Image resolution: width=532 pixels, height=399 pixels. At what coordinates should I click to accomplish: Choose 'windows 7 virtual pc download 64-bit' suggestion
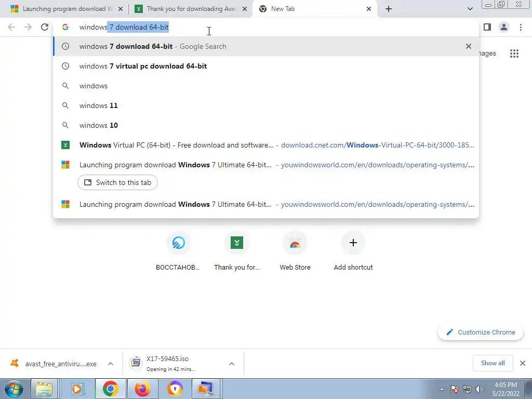pyautogui.click(x=266, y=66)
